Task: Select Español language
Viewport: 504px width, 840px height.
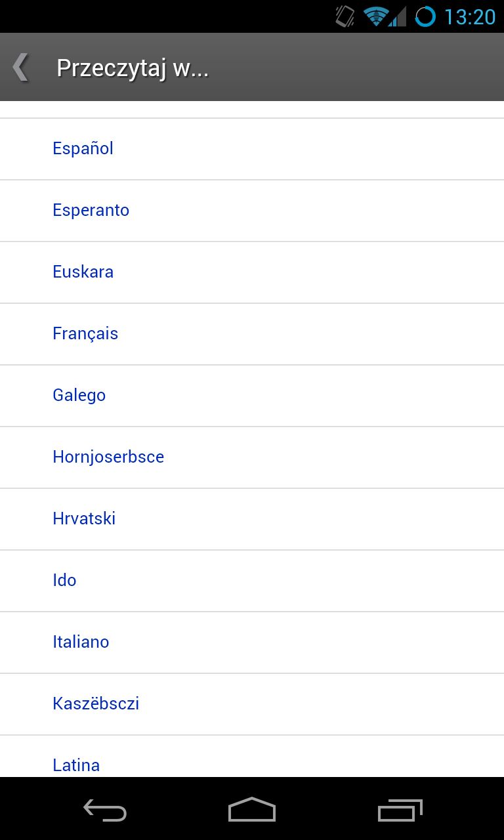Action: coord(252,149)
